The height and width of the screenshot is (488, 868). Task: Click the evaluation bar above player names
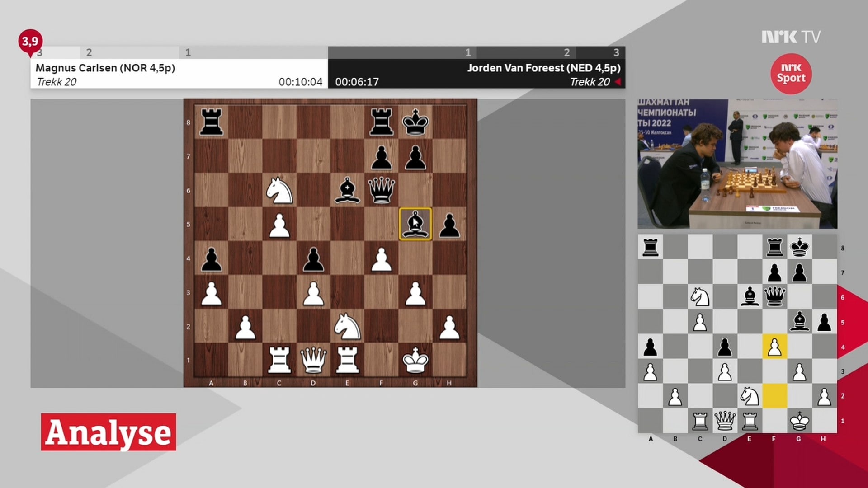(328, 52)
